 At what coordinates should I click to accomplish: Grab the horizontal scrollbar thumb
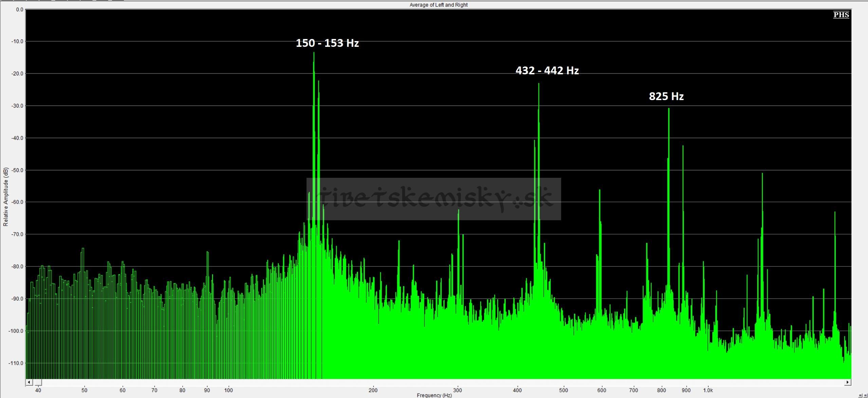coord(37,382)
